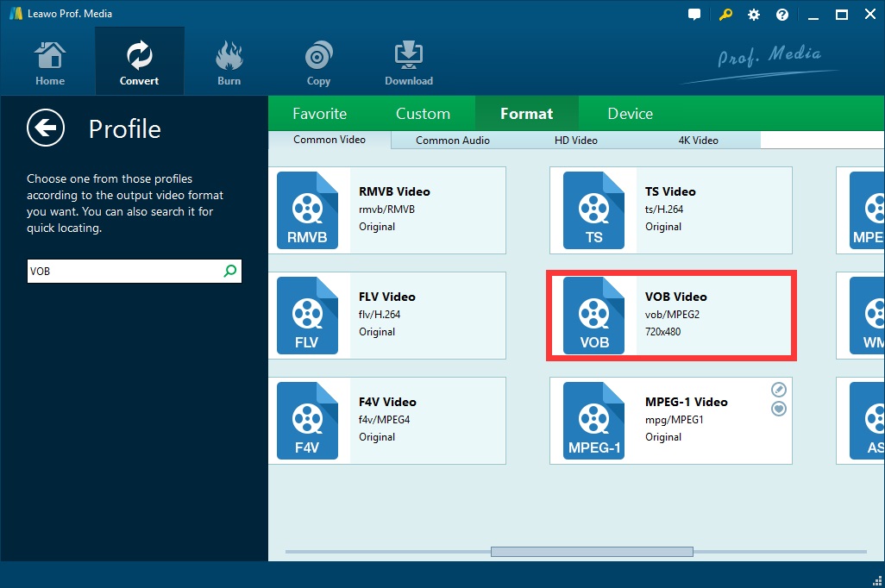This screenshot has width=885, height=588.
Task: Open the Home module
Action: click(x=50, y=63)
